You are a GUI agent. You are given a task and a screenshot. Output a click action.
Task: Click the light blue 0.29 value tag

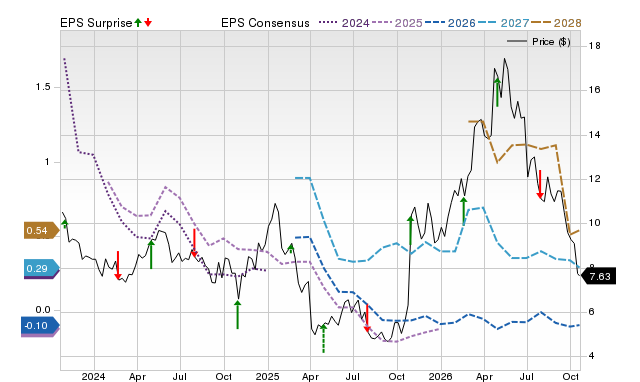42,269
